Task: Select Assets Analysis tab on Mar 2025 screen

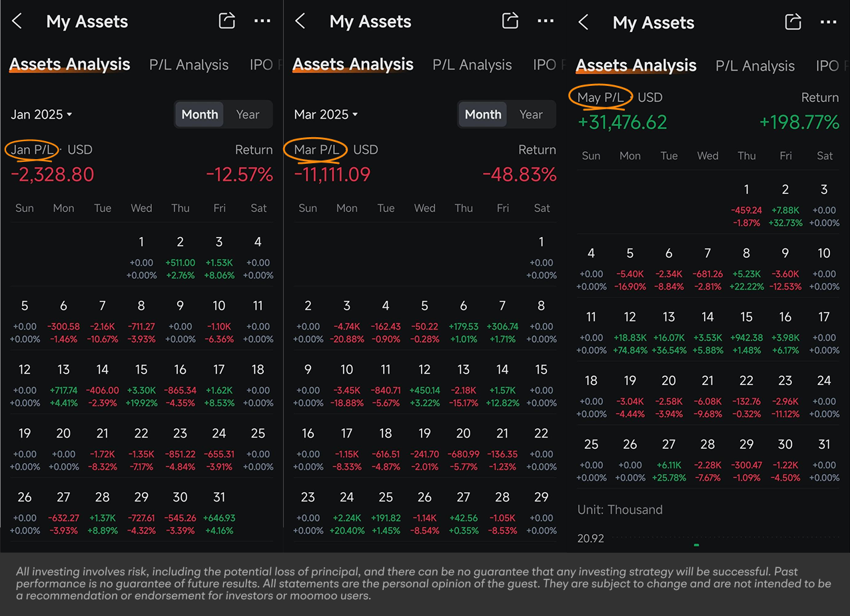Action: (353, 65)
